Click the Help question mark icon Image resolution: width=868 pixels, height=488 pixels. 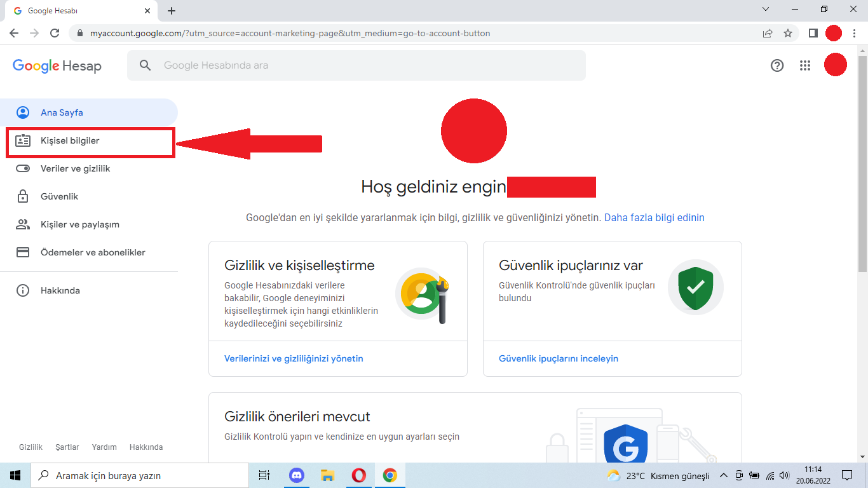coord(777,65)
